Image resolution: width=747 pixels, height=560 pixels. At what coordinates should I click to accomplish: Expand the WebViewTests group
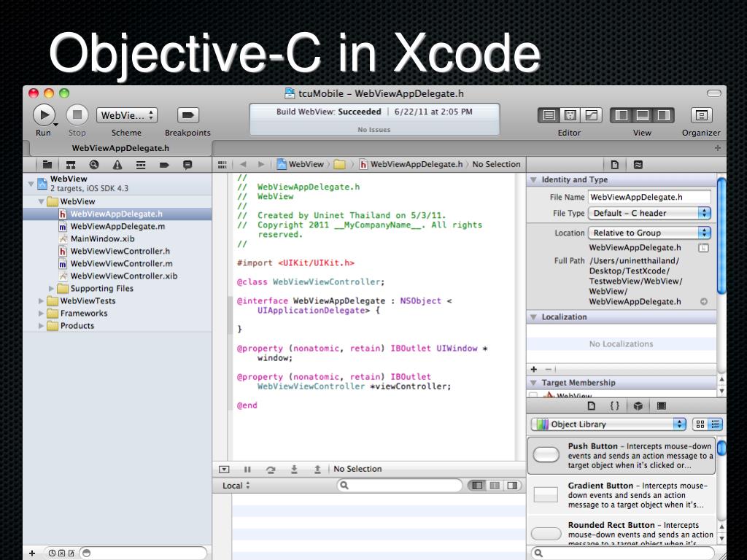[42, 301]
